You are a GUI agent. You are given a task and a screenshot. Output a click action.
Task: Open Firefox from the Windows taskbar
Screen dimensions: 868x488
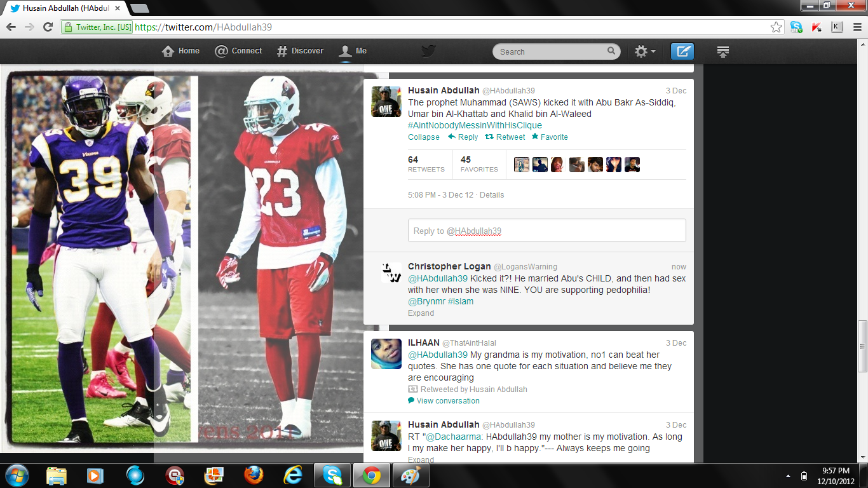[253, 475]
